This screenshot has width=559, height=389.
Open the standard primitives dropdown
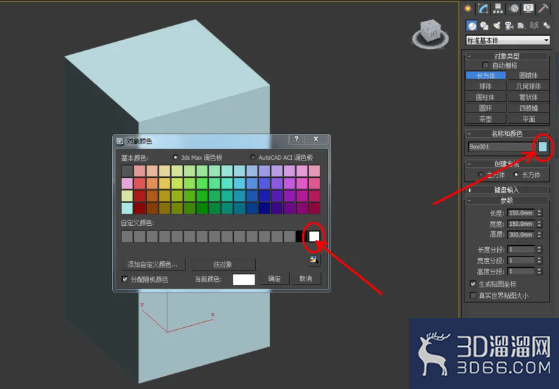coord(508,40)
